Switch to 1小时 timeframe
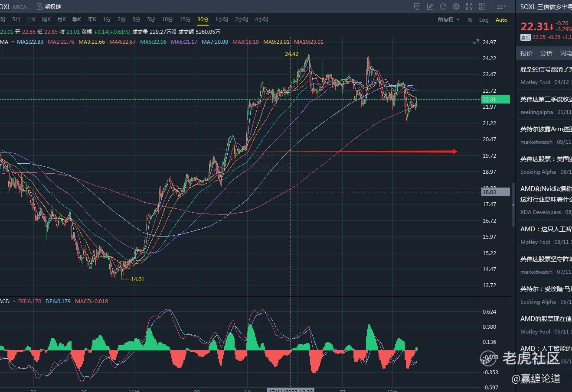Screen dimensions: 572x392 [x=222, y=19]
